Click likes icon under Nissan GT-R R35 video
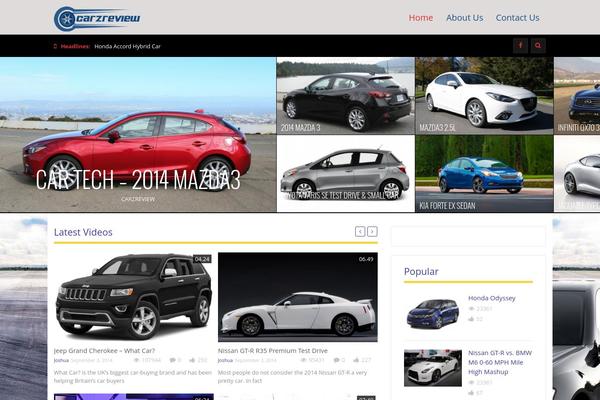 (356, 360)
